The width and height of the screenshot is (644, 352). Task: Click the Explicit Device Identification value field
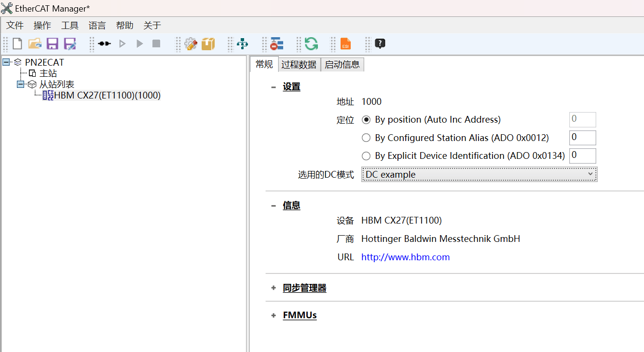583,156
